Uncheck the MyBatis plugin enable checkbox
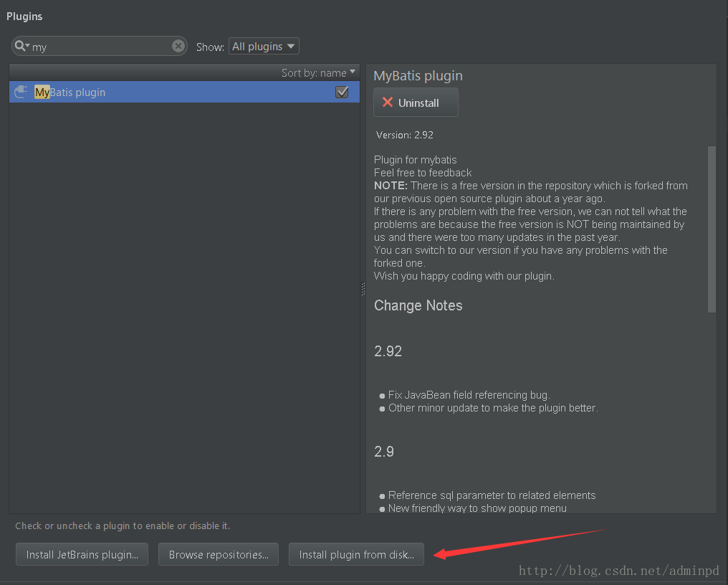Screen dimensions: 728x585 coord(342,92)
